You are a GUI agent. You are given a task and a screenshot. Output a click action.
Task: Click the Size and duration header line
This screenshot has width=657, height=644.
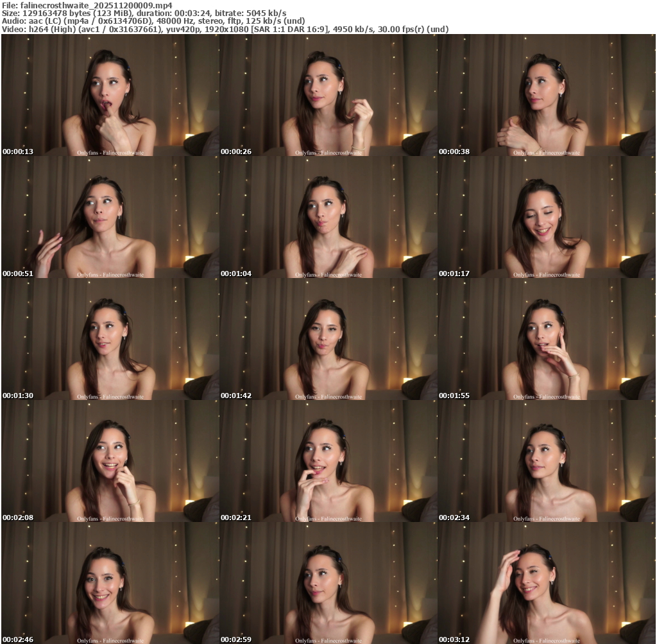coord(144,13)
